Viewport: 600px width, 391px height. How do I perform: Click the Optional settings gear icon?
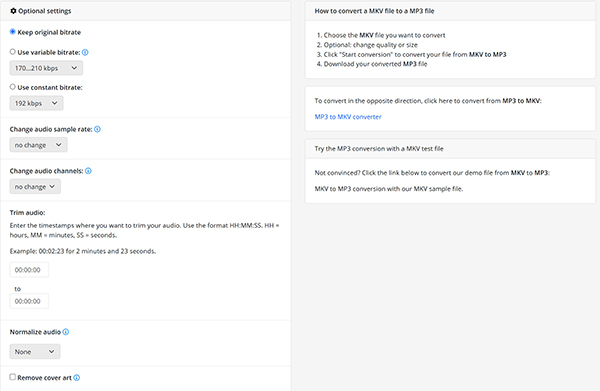pyautogui.click(x=13, y=11)
